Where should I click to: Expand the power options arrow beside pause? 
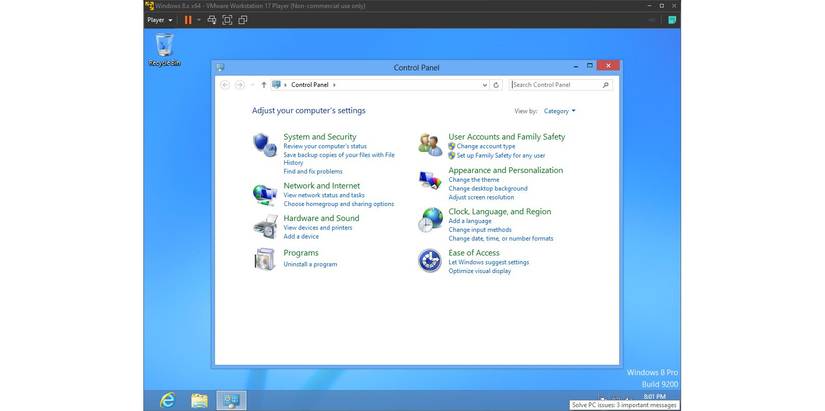(199, 20)
